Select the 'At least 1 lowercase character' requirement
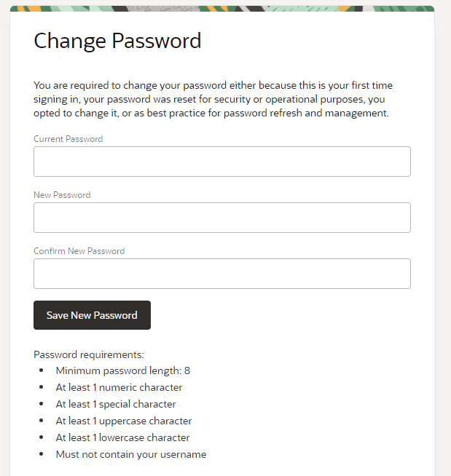 [122, 437]
